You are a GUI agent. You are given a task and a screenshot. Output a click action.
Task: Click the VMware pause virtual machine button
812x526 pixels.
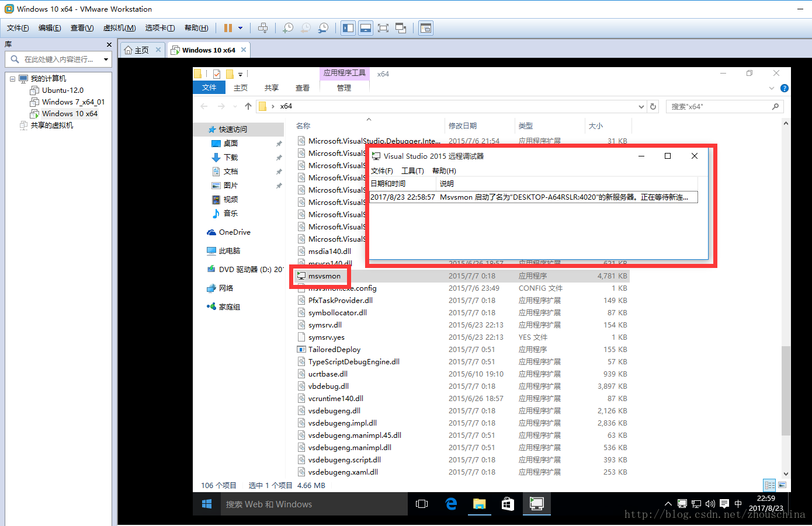pos(228,28)
